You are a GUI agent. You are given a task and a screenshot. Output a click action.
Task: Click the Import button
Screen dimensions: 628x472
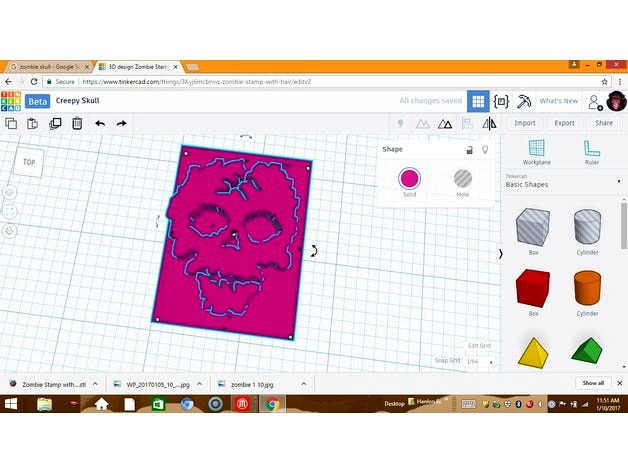click(525, 123)
